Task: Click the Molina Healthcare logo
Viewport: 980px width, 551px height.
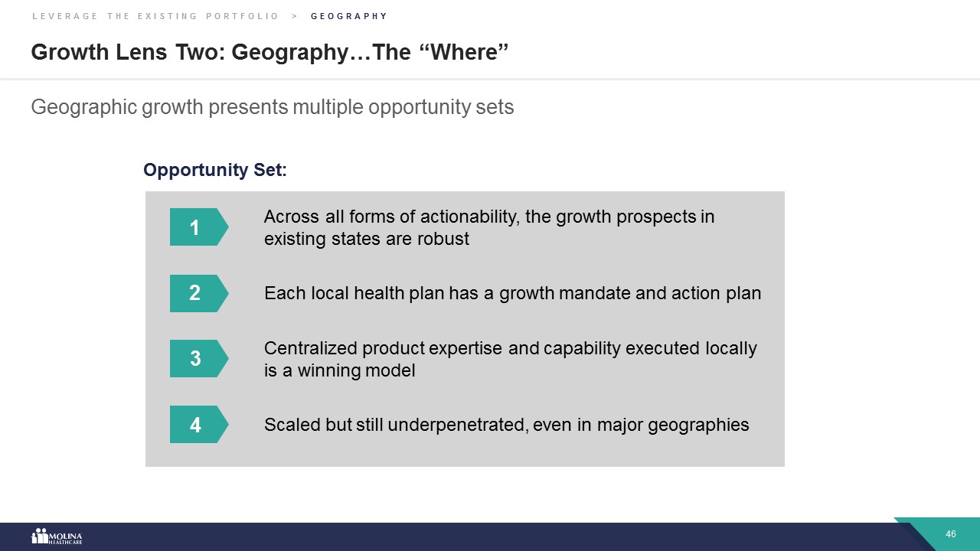Action: tap(56, 536)
